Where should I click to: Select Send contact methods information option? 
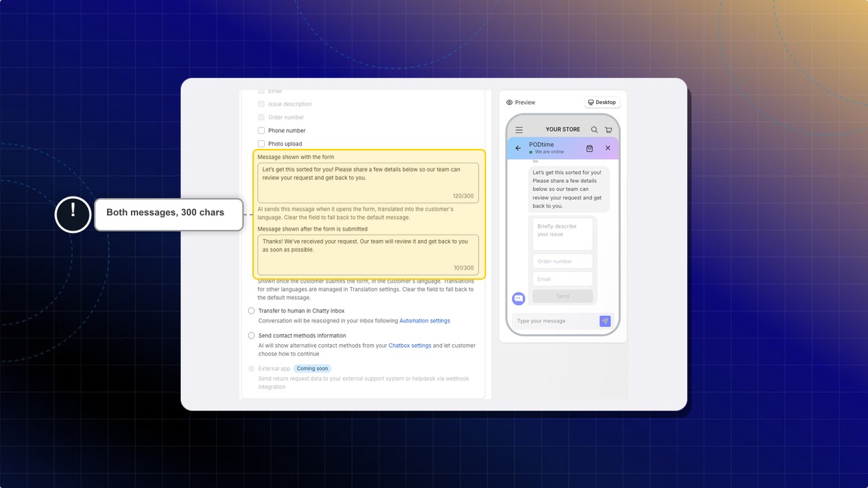click(252, 335)
